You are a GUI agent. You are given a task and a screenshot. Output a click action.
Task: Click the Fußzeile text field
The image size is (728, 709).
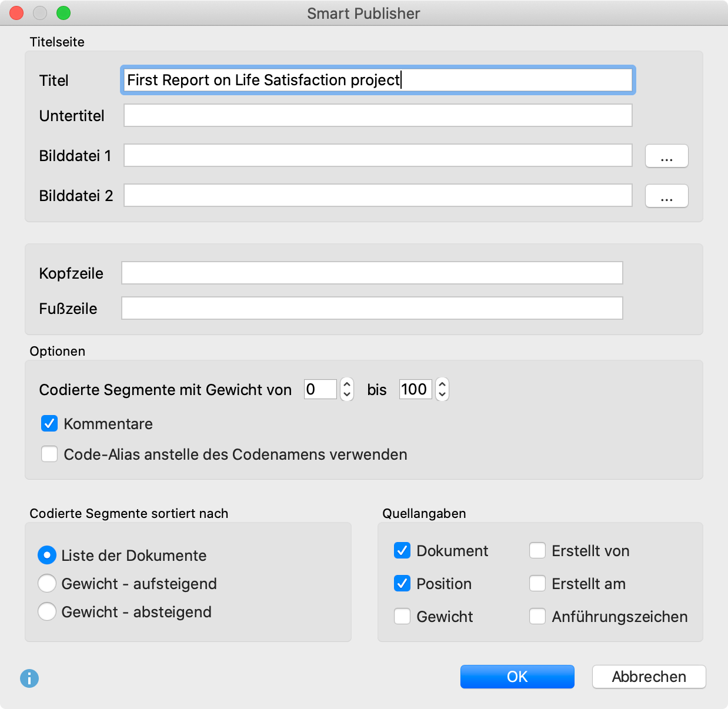pyautogui.click(x=372, y=308)
